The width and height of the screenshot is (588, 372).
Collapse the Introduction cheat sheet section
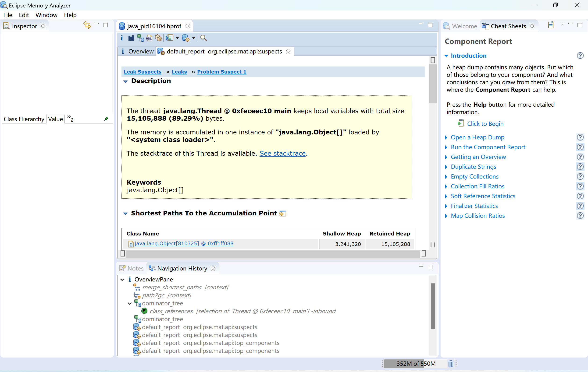[446, 56]
